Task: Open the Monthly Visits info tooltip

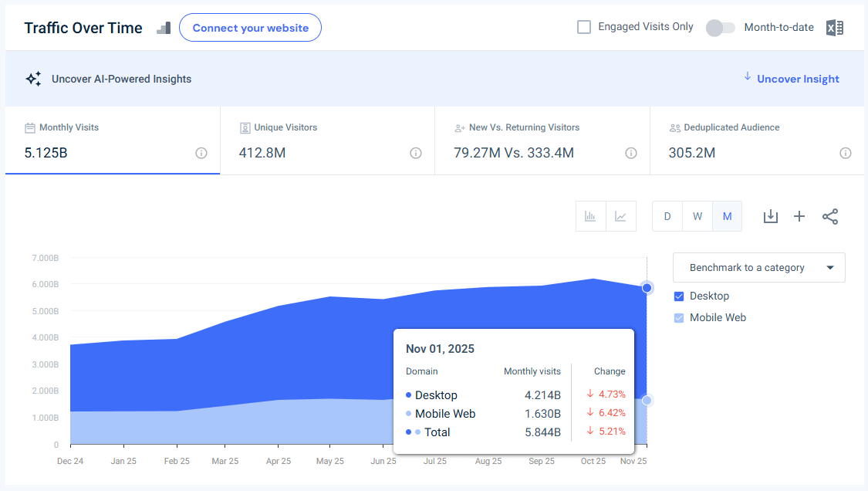Action: coord(201,154)
